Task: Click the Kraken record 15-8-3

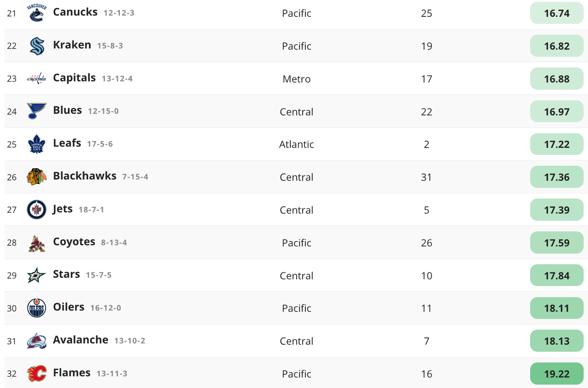Action: [110, 46]
